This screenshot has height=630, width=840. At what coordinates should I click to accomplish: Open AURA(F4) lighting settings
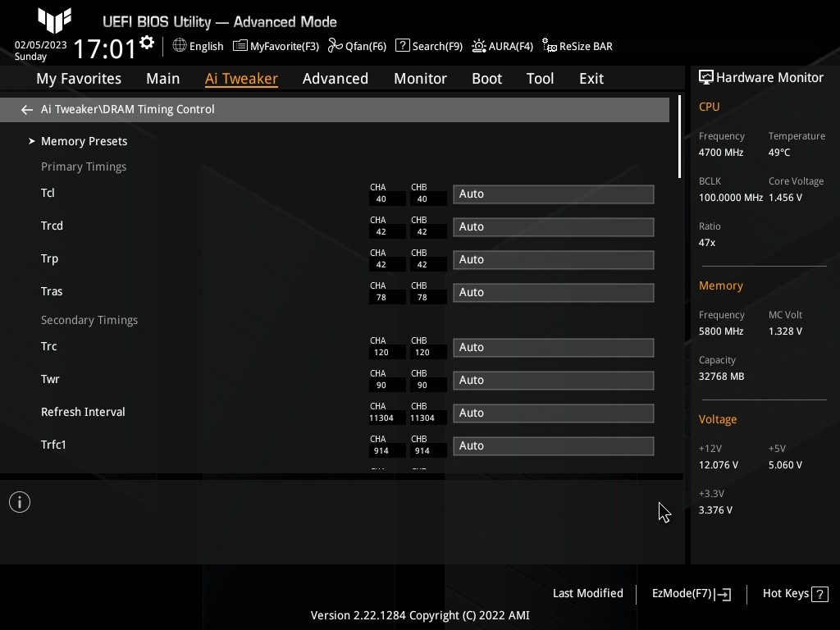[502, 46]
